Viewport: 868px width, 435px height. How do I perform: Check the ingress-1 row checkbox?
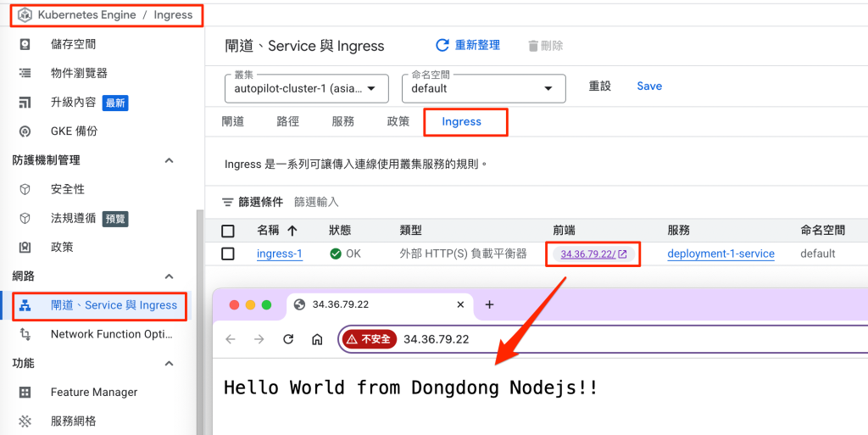[x=227, y=254]
